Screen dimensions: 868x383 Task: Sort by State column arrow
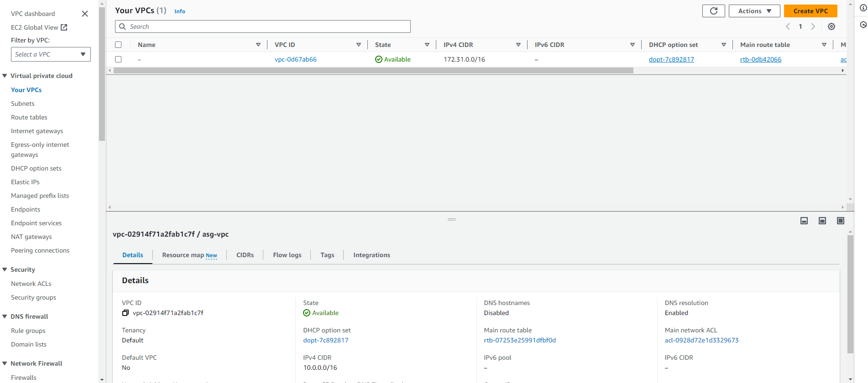[x=427, y=45]
